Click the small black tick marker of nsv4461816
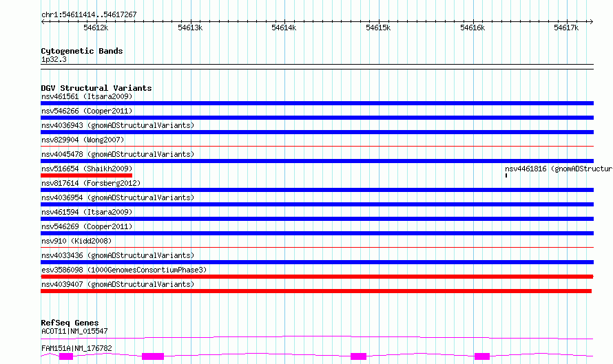The height and width of the screenshot is (364, 613). (506, 175)
